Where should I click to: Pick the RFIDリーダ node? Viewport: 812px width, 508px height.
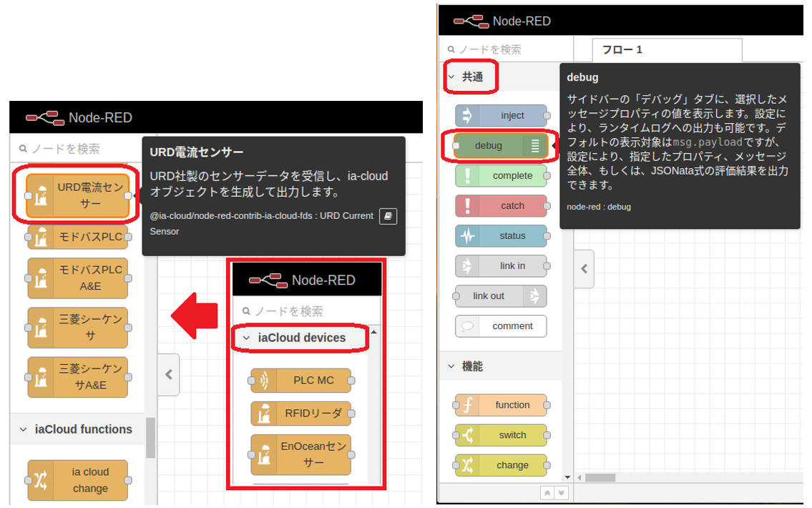(301, 413)
